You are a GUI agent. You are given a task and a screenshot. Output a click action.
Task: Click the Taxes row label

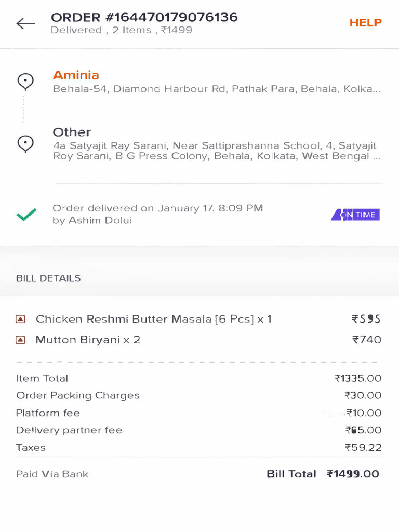[x=31, y=448]
